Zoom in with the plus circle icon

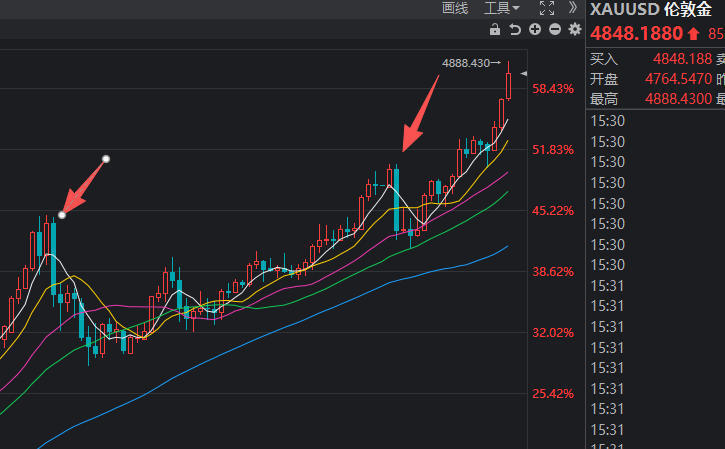(x=535, y=30)
